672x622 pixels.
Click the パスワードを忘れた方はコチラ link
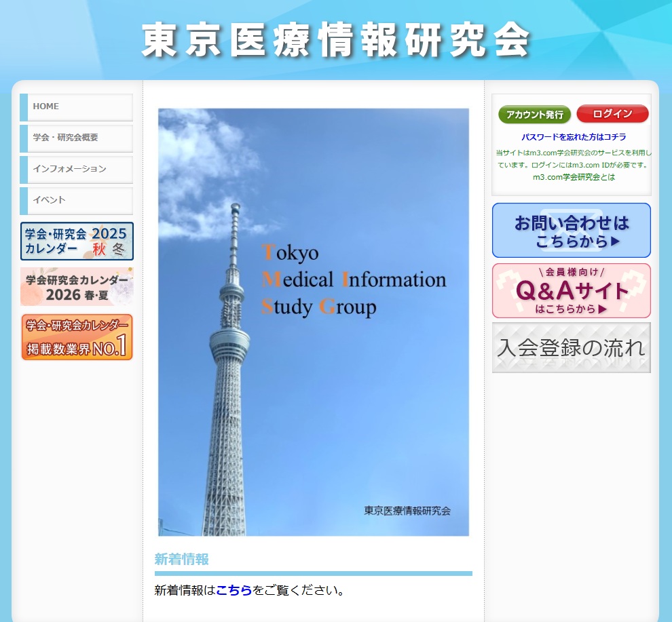click(x=574, y=137)
